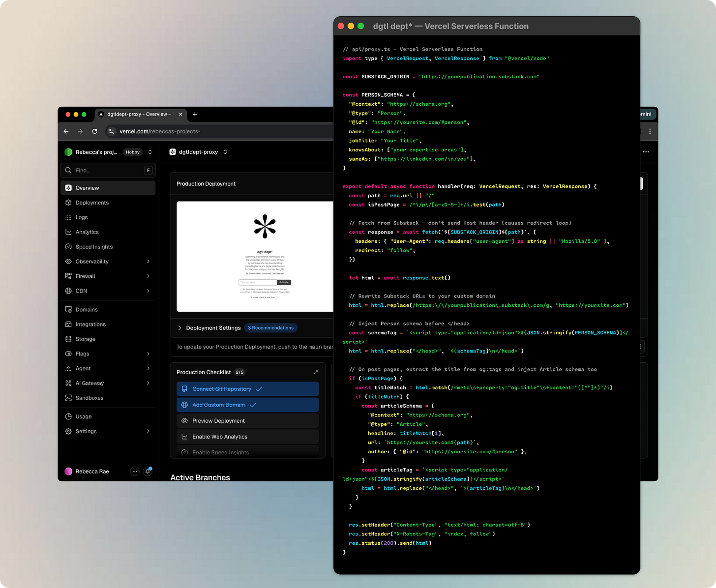The width and height of the screenshot is (716, 588).
Task: Open Speed Insights in Vercel sidebar
Action: pyautogui.click(x=108, y=247)
